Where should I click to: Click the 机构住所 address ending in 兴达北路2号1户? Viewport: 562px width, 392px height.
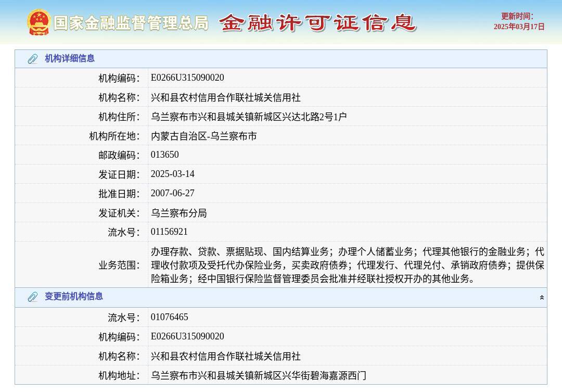click(249, 117)
